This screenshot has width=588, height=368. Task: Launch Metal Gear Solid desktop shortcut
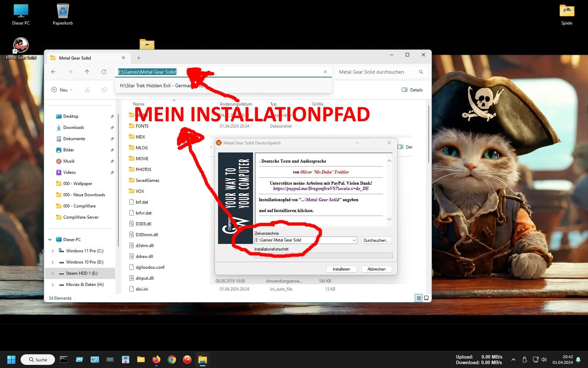(21, 49)
